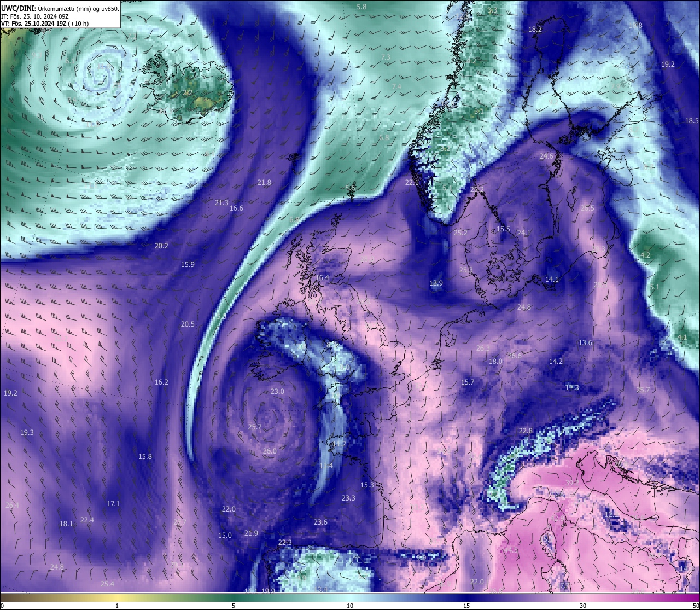The image size is (700, 610).
Task: Click the map value '15.8'
Action: (x=145, y=456)
